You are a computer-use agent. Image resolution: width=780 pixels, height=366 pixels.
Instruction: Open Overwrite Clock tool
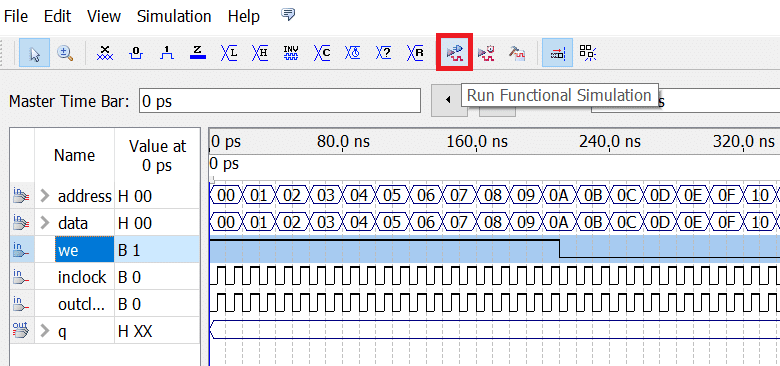tap(353, 53)
